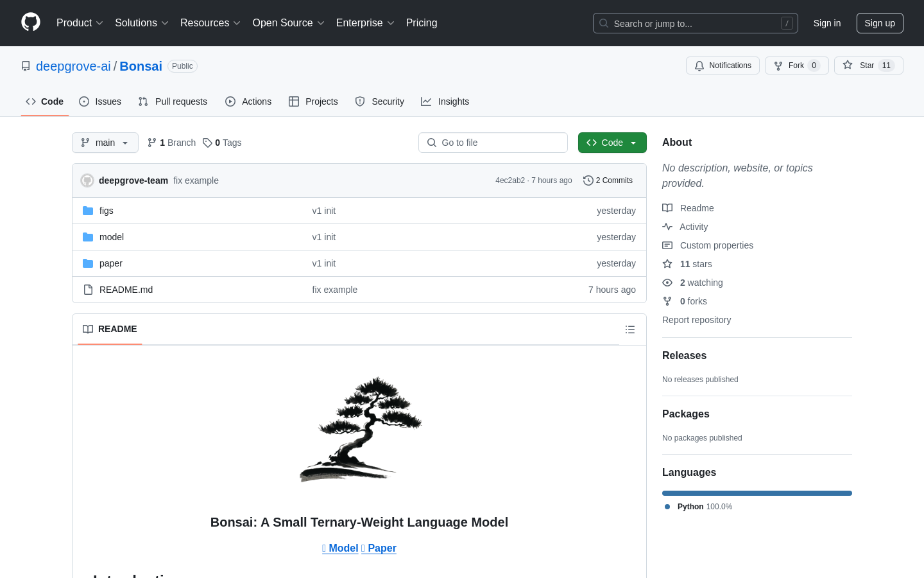The height and width of the screenshot is (578, 924).
Task: View the 0 forks link
Action: (x=685, y=301)
